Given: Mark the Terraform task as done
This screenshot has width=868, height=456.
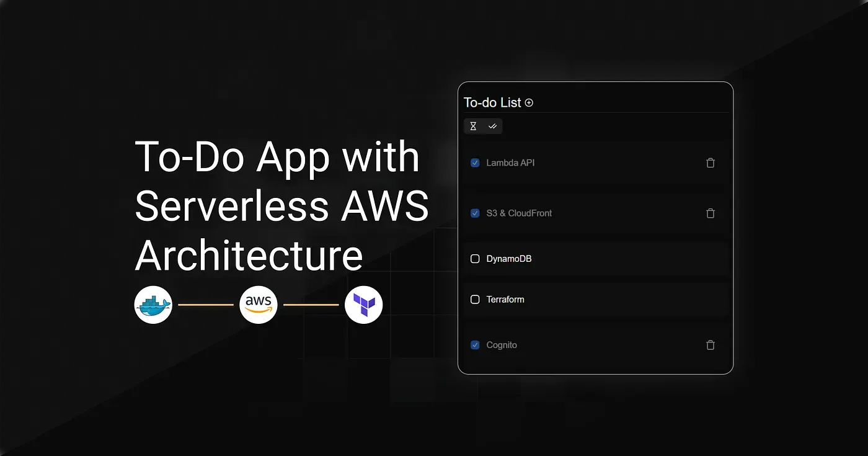Looking at the screenshot, I should (475, 300).
